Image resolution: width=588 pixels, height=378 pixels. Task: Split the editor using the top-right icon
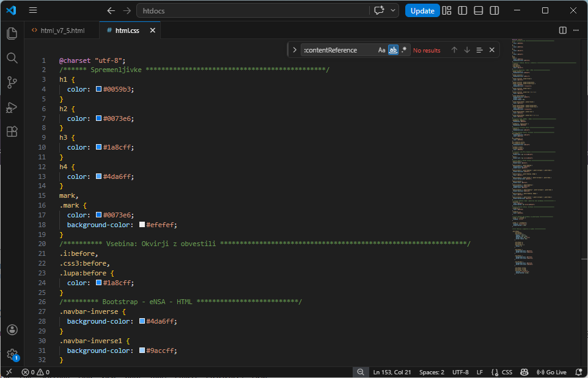pos(562,30)
